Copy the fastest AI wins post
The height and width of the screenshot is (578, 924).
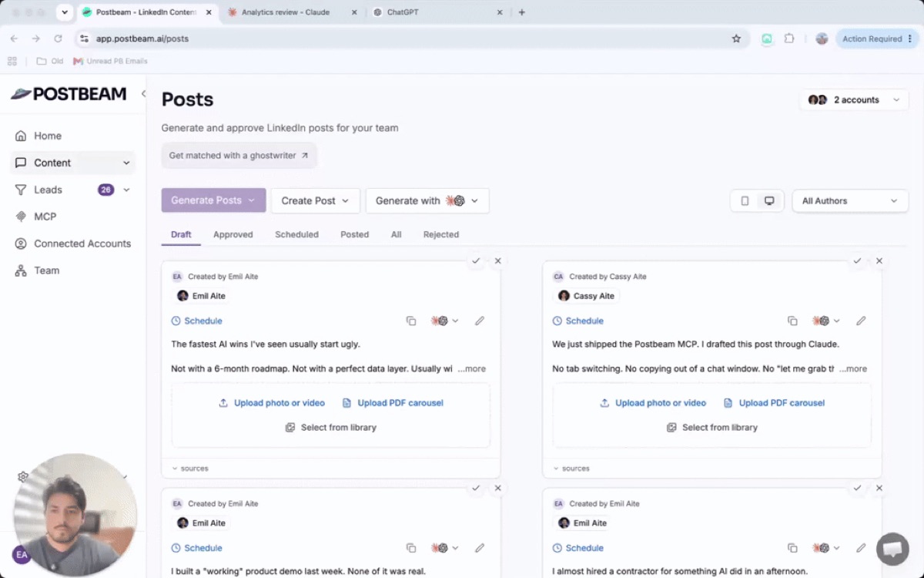click(411, 321)
